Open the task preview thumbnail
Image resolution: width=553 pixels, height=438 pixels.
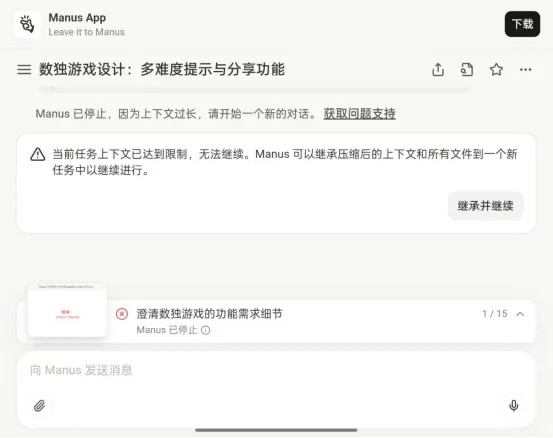pyautogui.click(x=67, y=310)
